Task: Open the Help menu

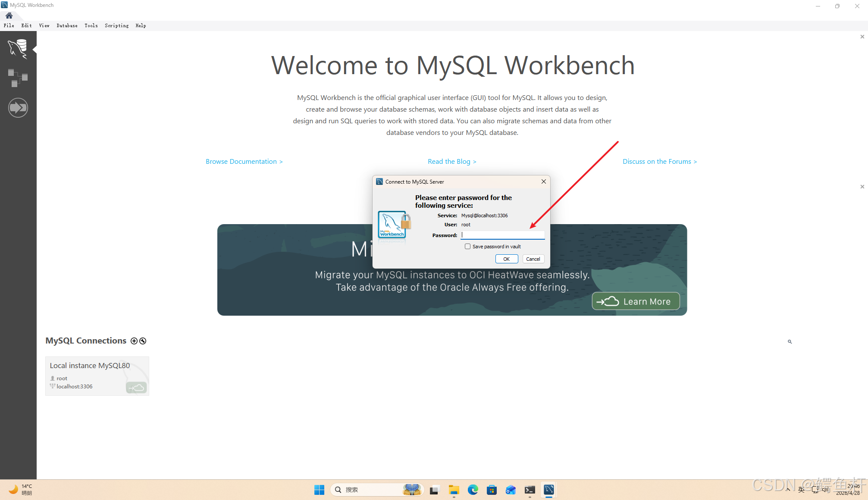Action: click(x=141, y=25)
